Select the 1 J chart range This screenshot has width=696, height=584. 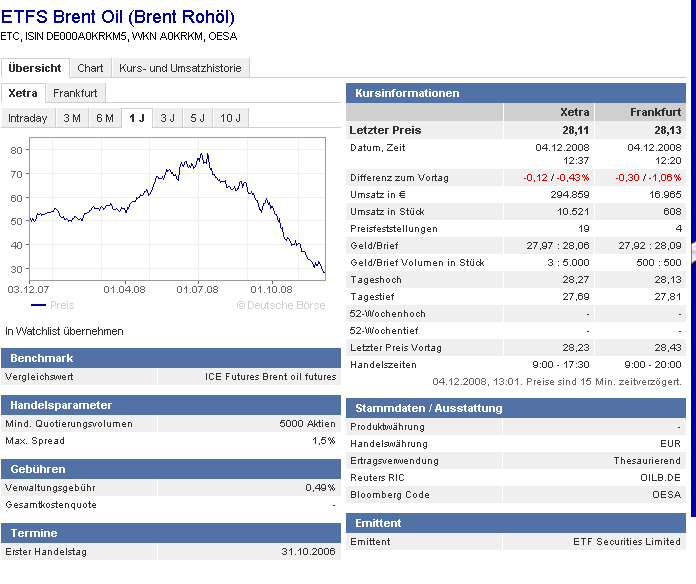point(137,118)
